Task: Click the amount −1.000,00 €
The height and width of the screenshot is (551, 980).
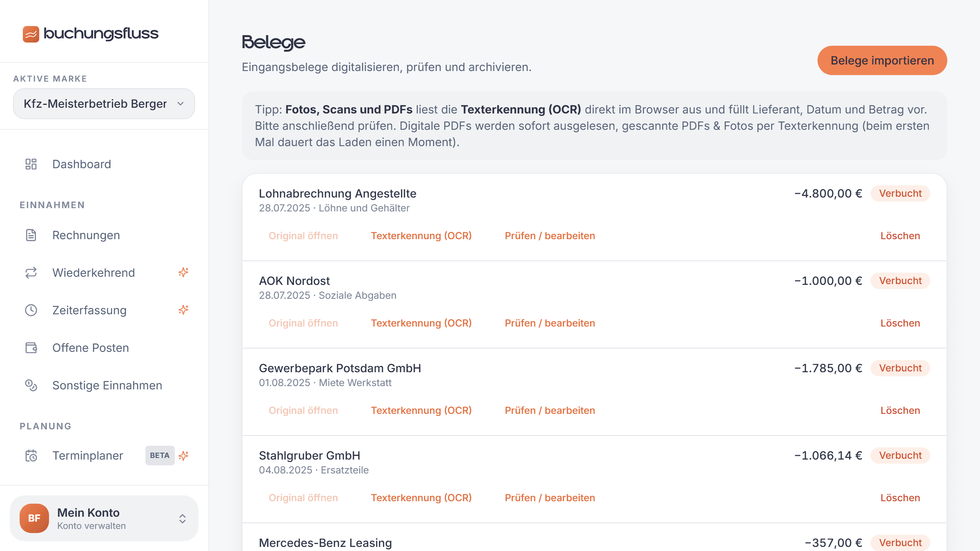Action: coord(828,281)
